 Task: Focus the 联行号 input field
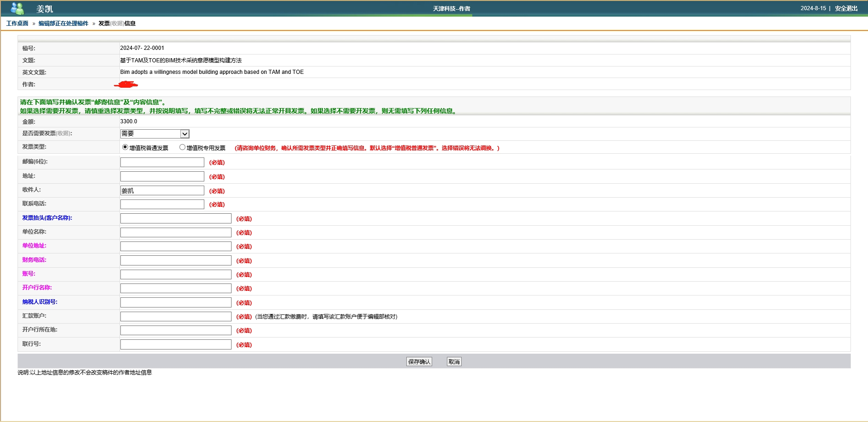point(176,344)
